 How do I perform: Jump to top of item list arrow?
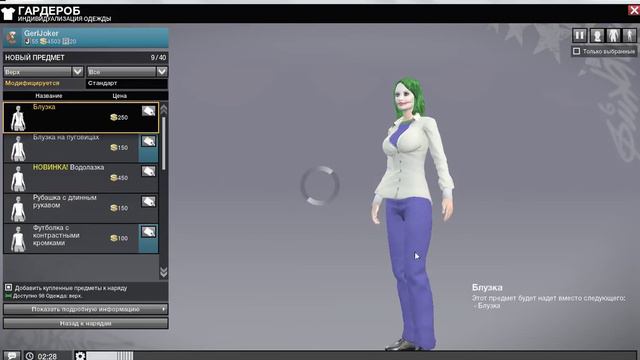pyautogui.click(x=164, y=109)
